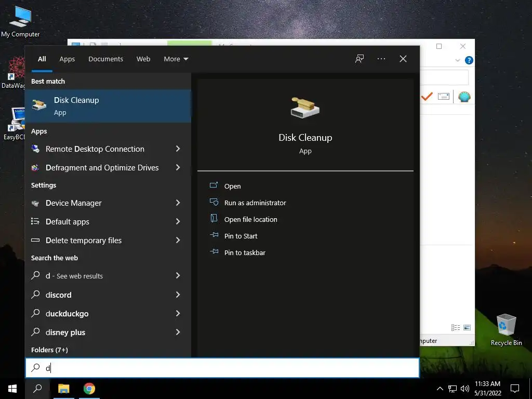Click Remote Desktop Connection app icon
The image size is (532, 399).
click(35, 149)
